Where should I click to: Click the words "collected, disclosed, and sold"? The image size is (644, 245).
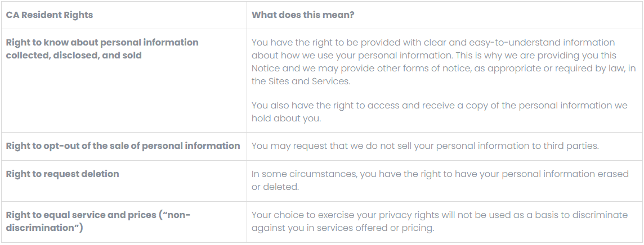click(x=74, y=56)
